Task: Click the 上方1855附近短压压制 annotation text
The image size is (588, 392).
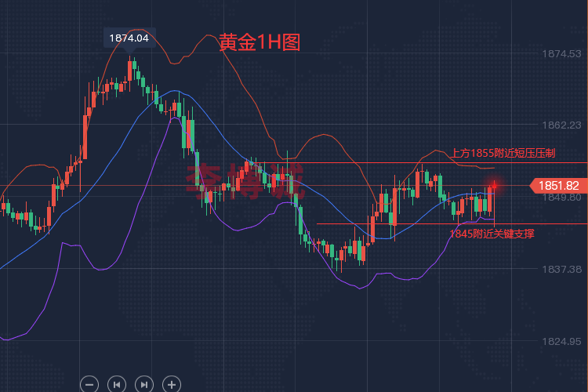Action: coord(503,154)
